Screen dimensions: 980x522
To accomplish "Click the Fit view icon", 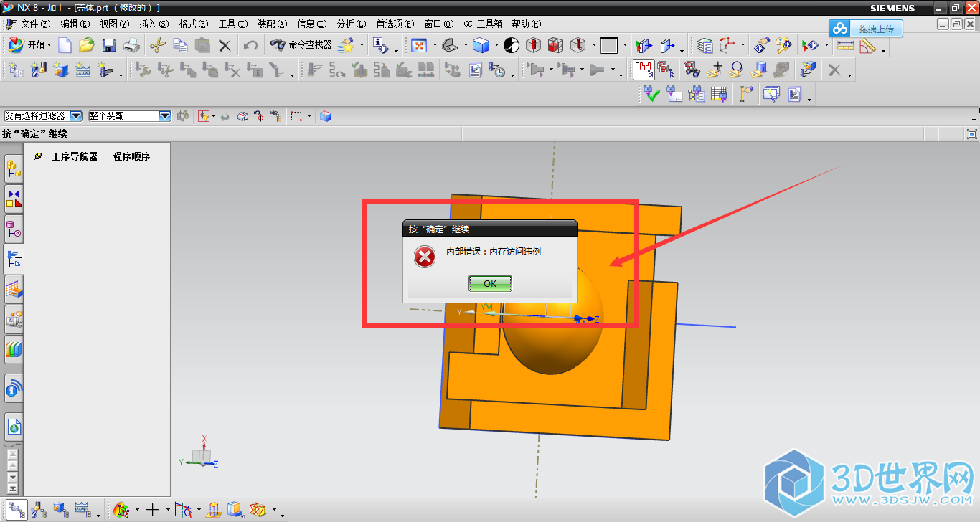I will point(419,45).
